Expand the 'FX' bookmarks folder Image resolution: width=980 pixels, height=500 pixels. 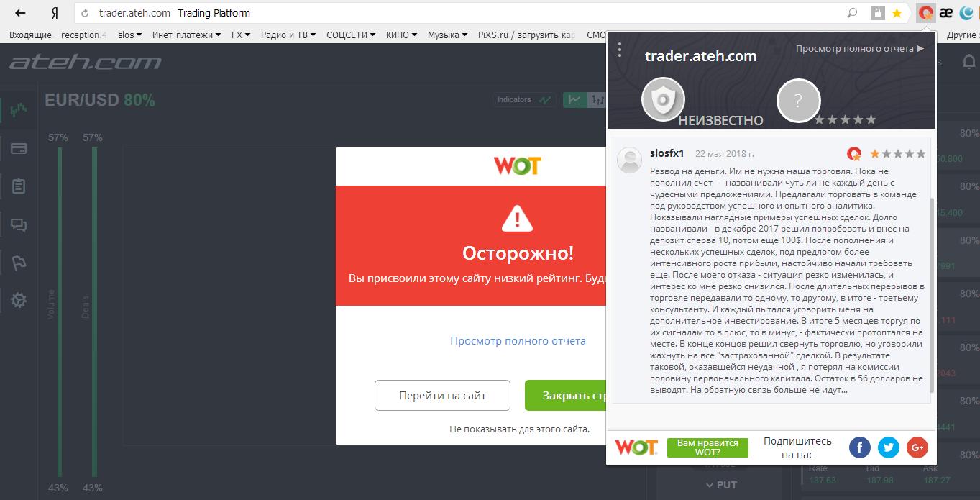[x=241, y=35]
